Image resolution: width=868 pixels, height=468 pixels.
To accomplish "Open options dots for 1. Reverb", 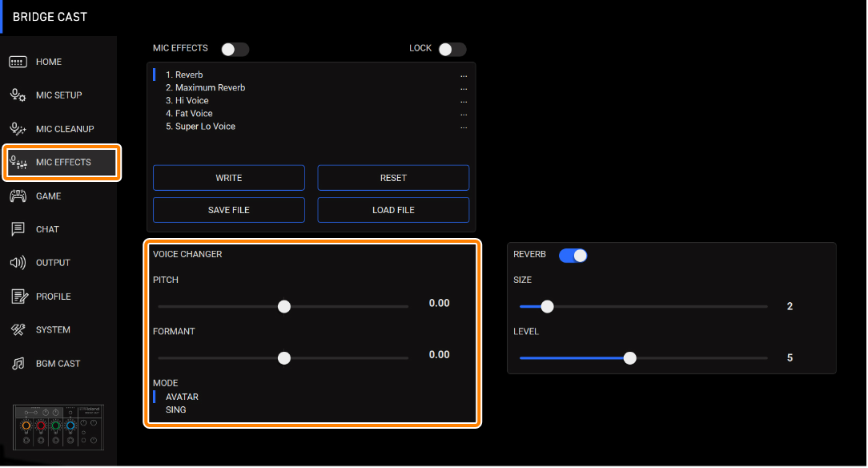I will click(x=464, y=76).
